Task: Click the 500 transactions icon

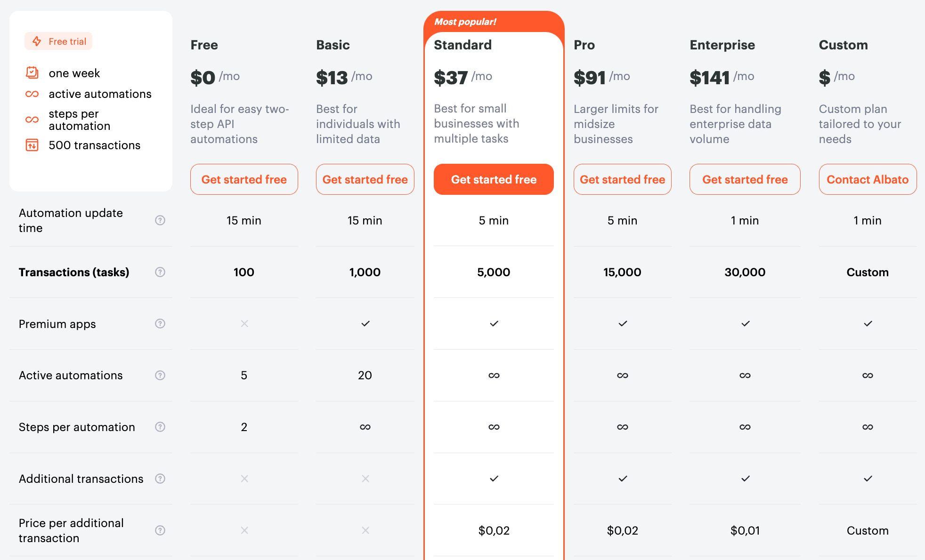Action: point(32,145)
